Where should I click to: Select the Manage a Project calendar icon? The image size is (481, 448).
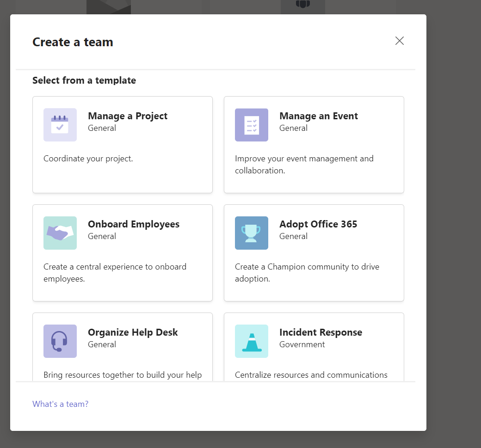pos(60,125)
